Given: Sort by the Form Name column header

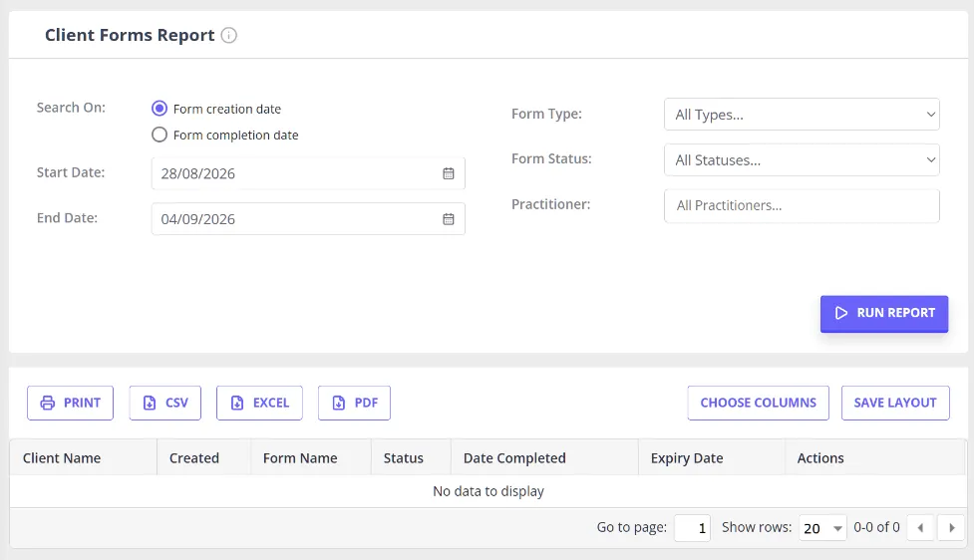Looking at the screenshot, I should point(311,458).
